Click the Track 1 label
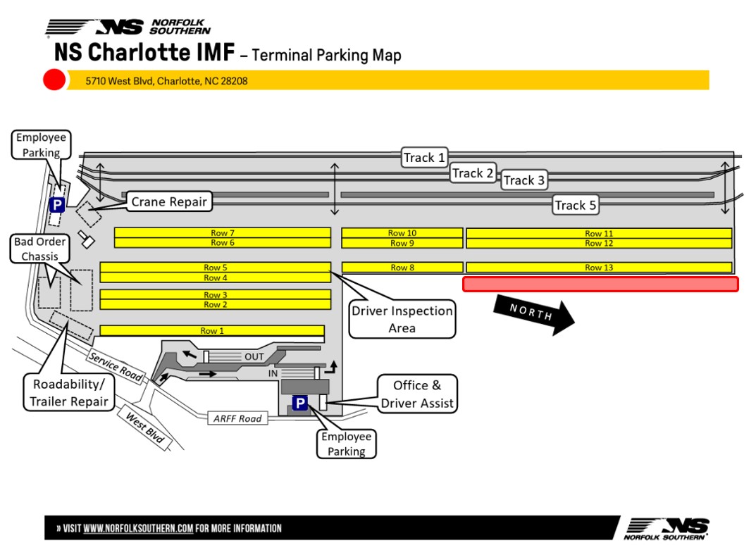Image resolution: width=756 pixels, height=550 pixels. pyautogui.click(x=424, y=158)
